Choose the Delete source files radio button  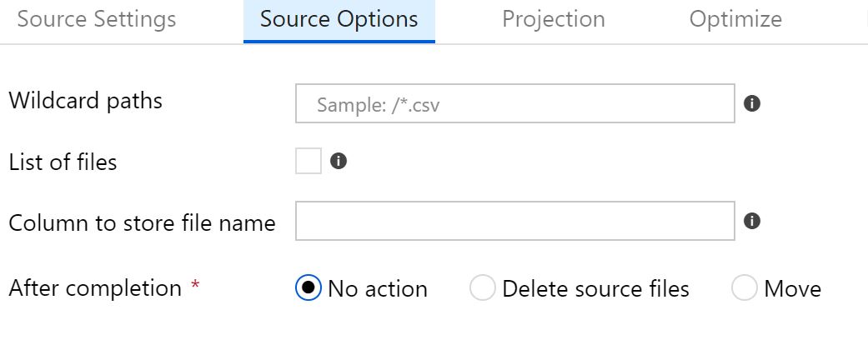coord(483,288)
